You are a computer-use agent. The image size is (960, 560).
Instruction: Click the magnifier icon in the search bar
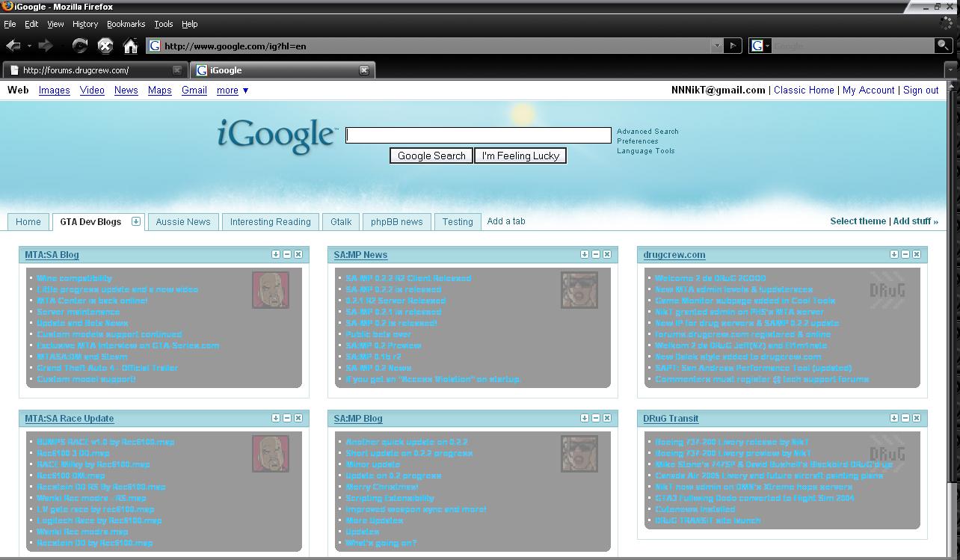943,46
